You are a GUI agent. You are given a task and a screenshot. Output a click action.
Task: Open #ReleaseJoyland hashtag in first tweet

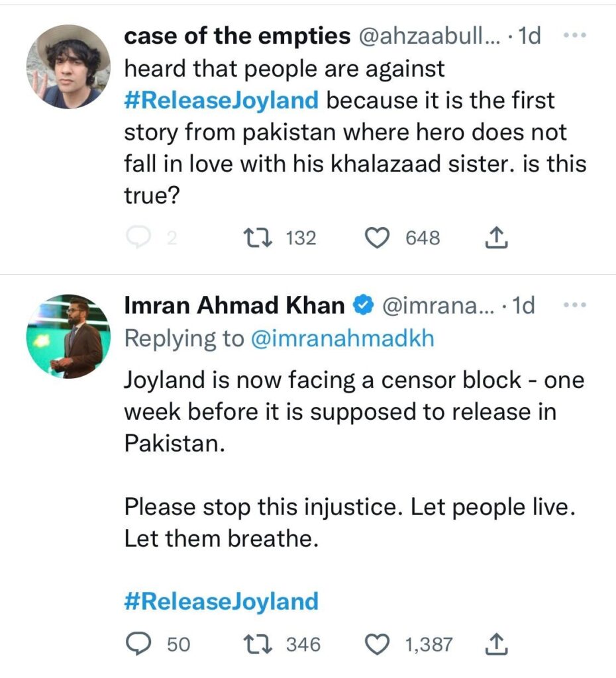[x=221, y=101]
